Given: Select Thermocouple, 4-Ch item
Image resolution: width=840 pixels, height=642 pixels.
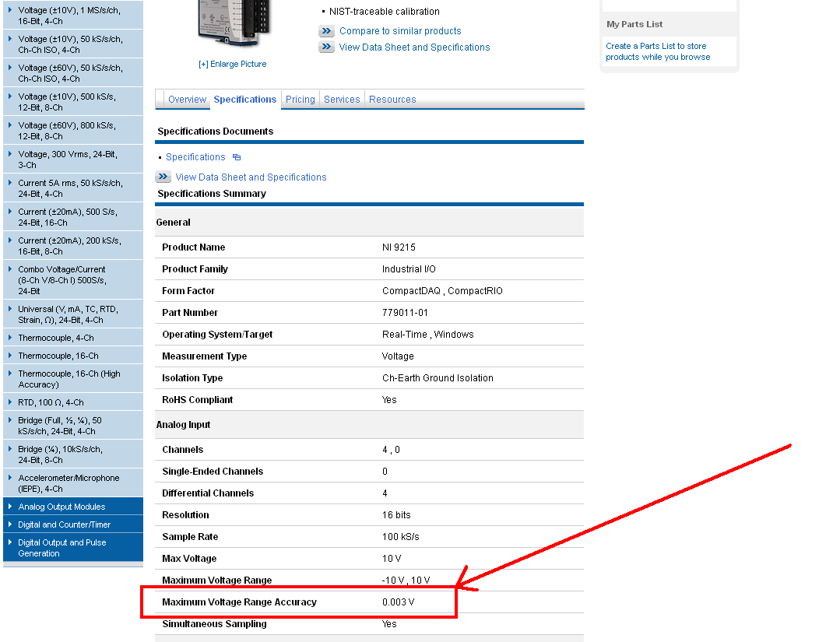Looking at the screenshot, I should [73, 338].
